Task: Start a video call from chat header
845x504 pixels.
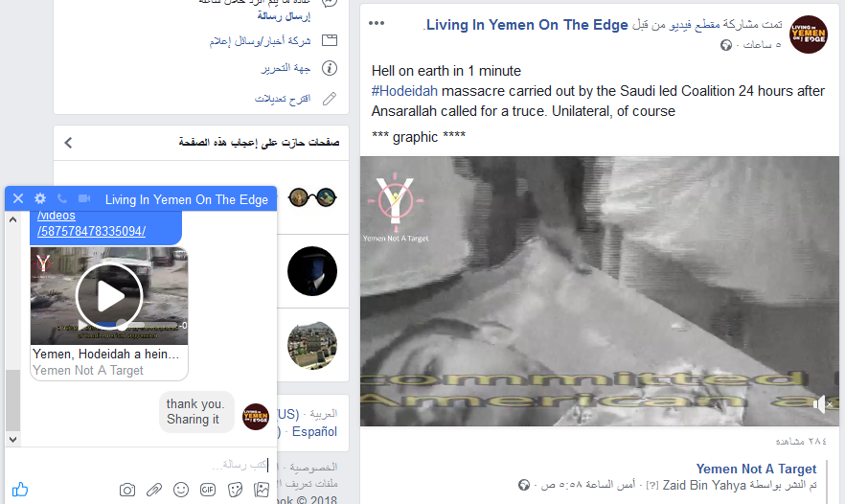Action: tap(84, 198)
